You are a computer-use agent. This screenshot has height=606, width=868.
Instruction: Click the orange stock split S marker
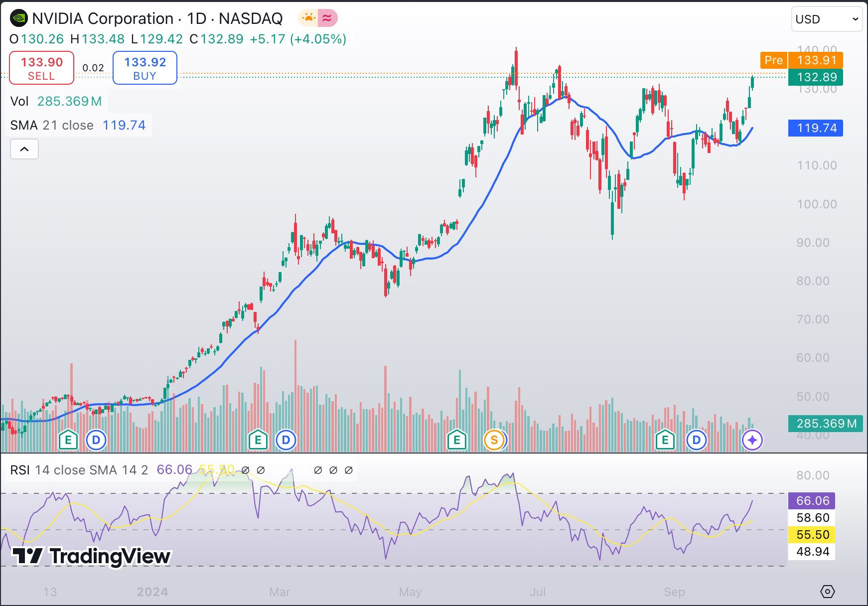pyautogui.click(x=494, y=440)
